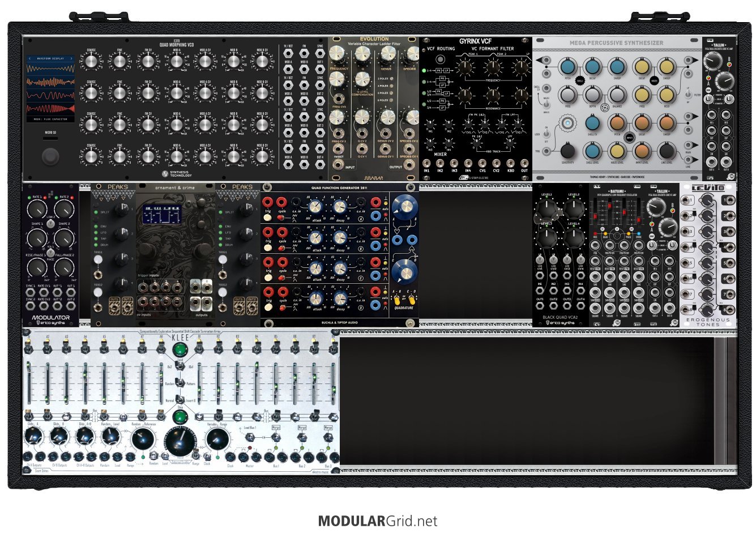This screenshot has width=756, height=533.
Task: Click the green Load button on KLEE
Action: click(180, 349)
